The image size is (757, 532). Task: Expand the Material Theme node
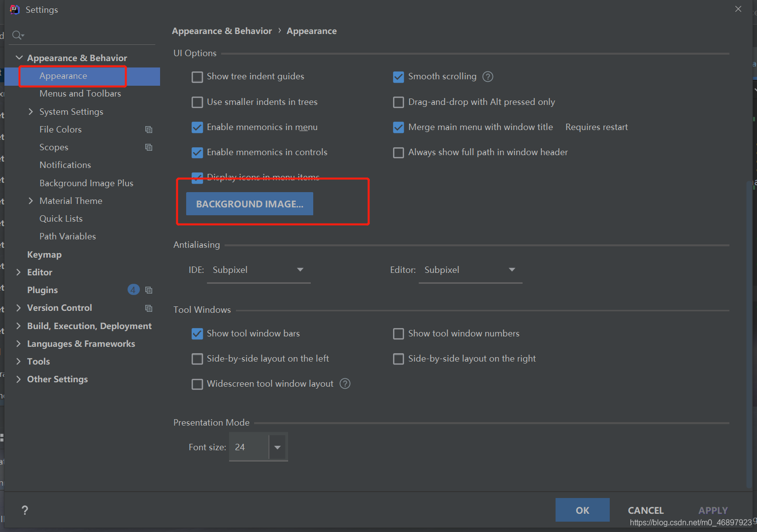[x=31, y=200]
